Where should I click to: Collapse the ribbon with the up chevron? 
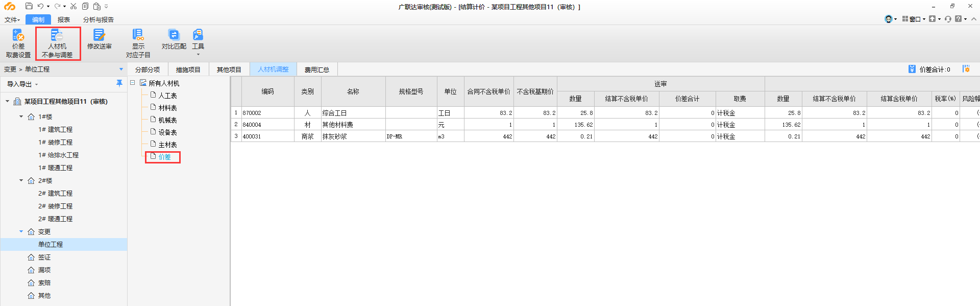pyautogui.click(x=974, y=19)
